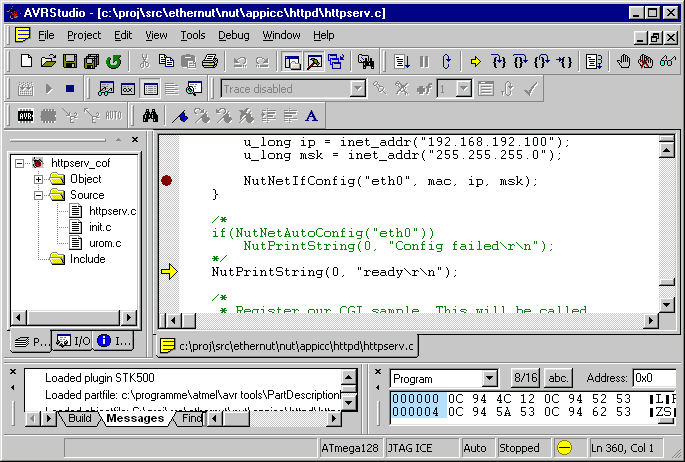Select the Include folder
The image size is (685, 462).
click(x=77, y=259)
